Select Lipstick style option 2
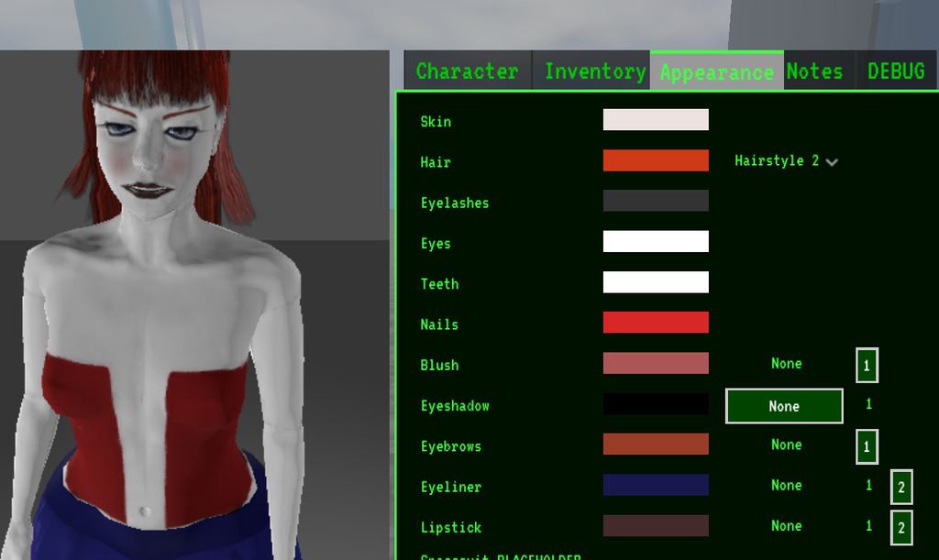939x560 pixels. [900, 527]
